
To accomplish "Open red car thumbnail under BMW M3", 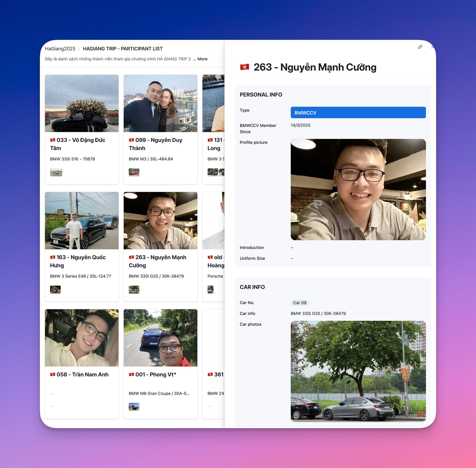I will click(x=134, y=172).
